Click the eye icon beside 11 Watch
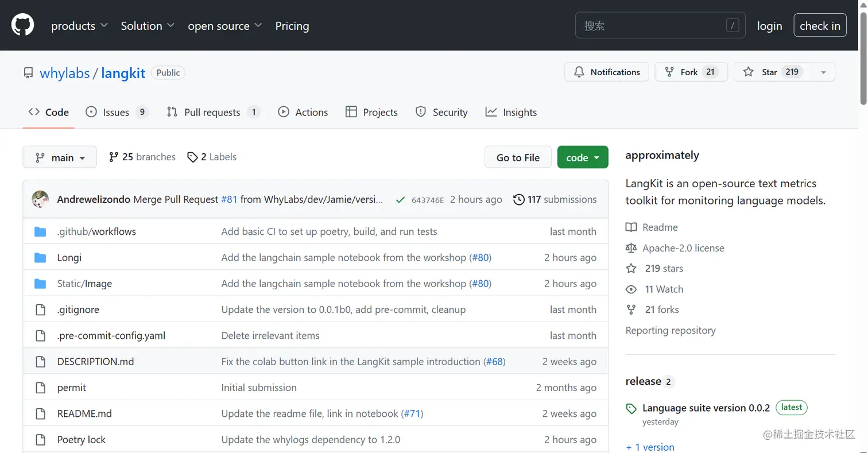The height and width of the screenshot is (453, 868). (631, 289)
